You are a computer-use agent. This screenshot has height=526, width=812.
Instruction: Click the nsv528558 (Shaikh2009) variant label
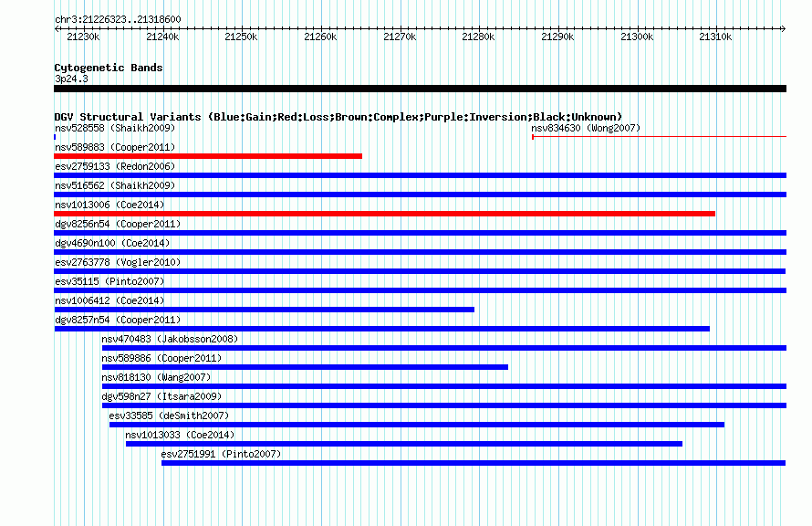pos(115,128)
